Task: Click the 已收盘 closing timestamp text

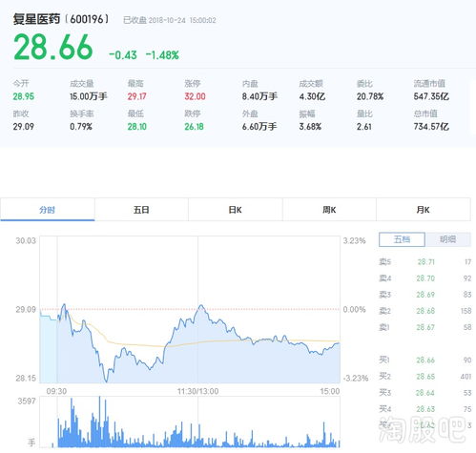Action: pyautogui.click(x=170, y=20)
